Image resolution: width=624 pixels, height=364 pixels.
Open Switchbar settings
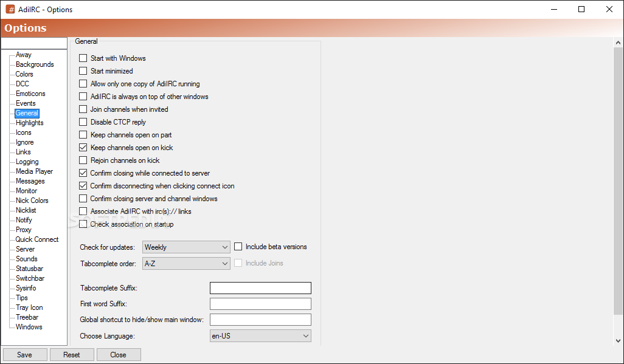30,278
